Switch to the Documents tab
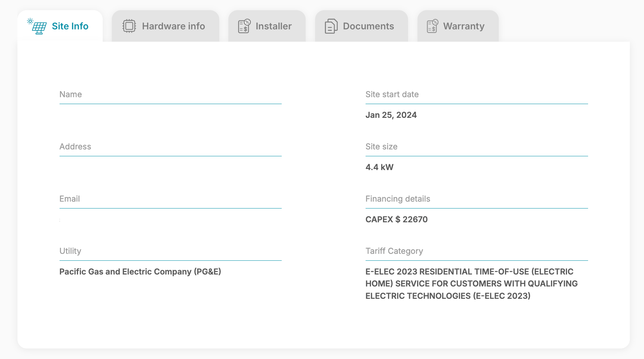 point(362,26)
